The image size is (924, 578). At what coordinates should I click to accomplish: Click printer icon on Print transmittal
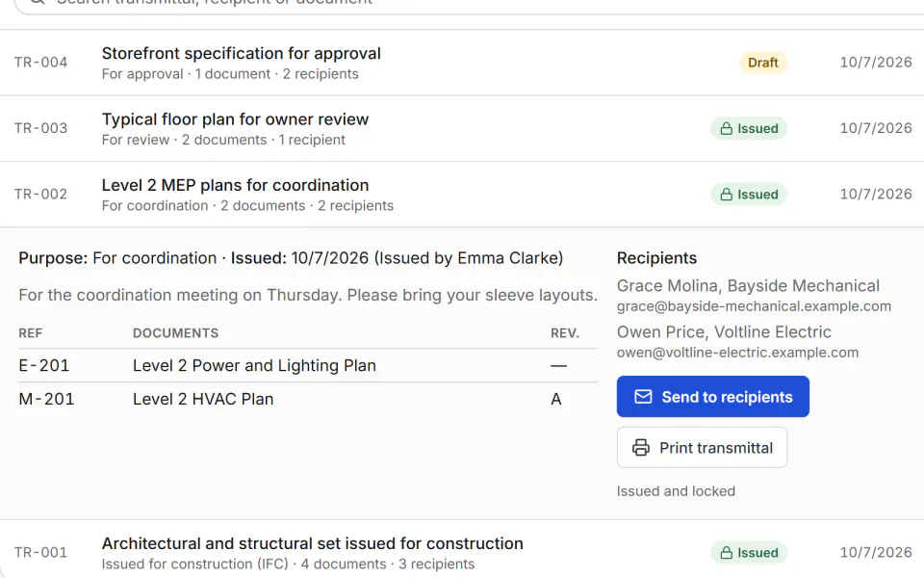(x=641, y=448)
